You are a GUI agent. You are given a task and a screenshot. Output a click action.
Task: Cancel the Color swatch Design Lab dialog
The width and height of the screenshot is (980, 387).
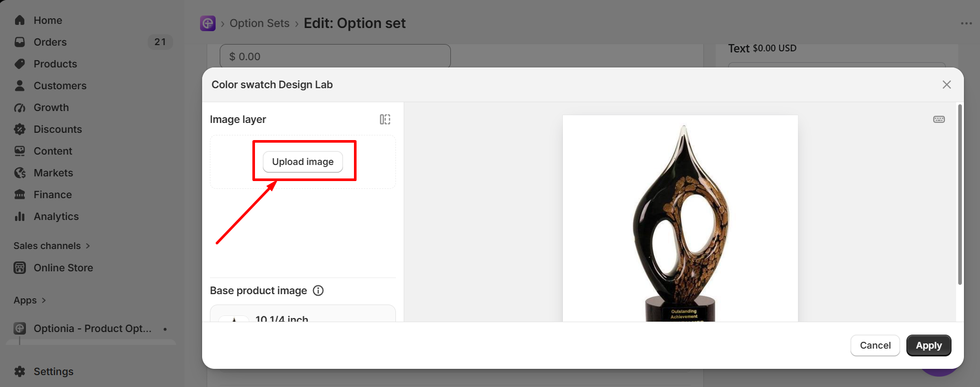[x=875, y=345]
